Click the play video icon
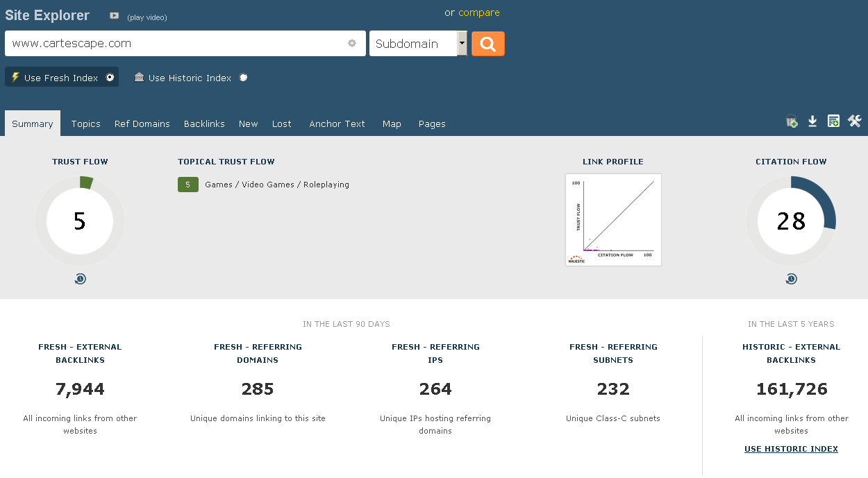868x478 pixels. click(115, 16)
